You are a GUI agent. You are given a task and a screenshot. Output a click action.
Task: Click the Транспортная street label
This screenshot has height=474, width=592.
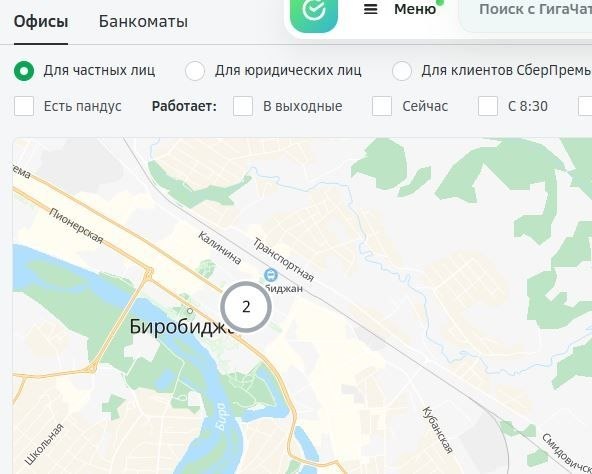coord(283,260)
